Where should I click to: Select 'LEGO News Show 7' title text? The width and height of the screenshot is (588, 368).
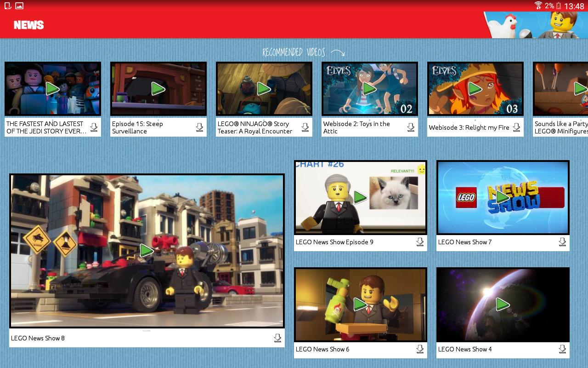(465, 242)
